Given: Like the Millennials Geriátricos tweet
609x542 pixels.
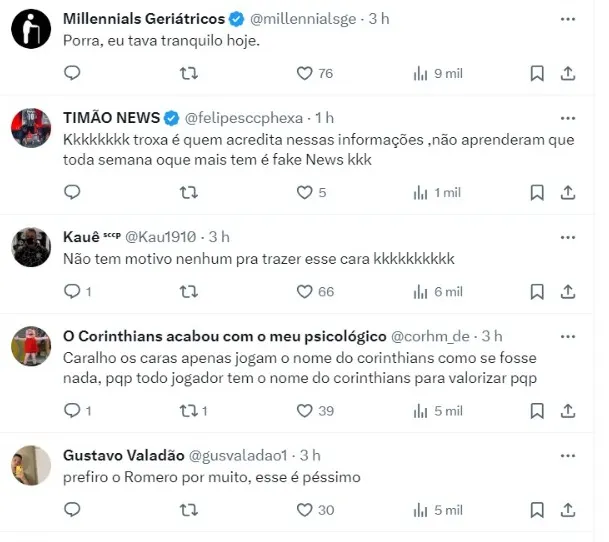Looking at the screenshot, I should click(305, 73).
